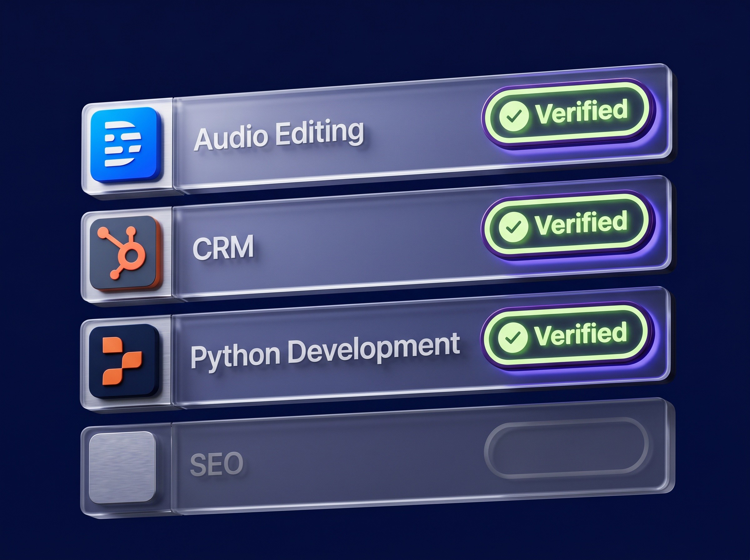This screenshot has height=560, width=750.
Task: Click the orange icon beside Python Development
Action: [124, 361]
